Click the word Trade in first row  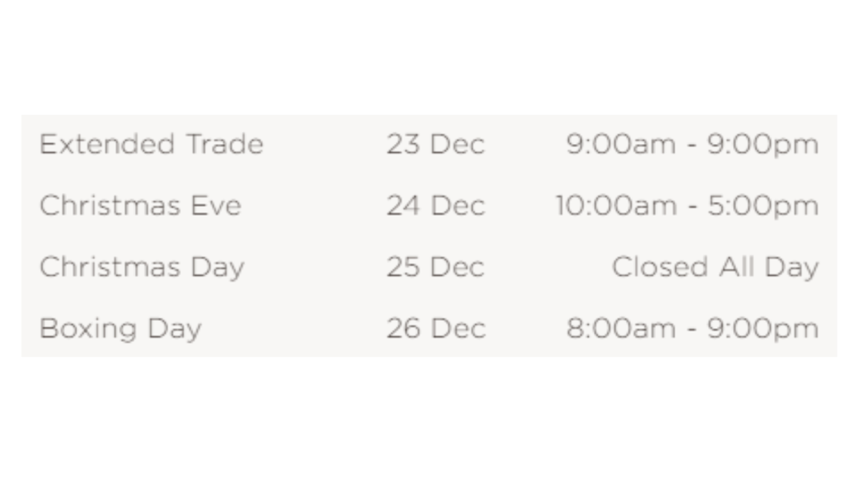point(224,144)
